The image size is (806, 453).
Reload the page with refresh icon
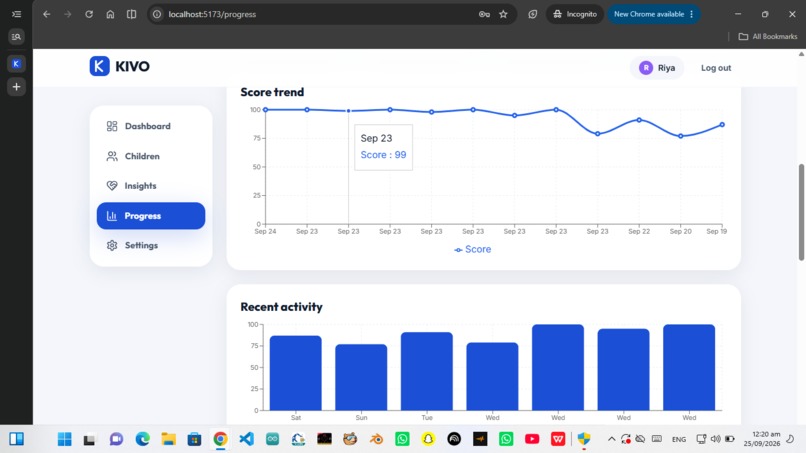[89, 14]
